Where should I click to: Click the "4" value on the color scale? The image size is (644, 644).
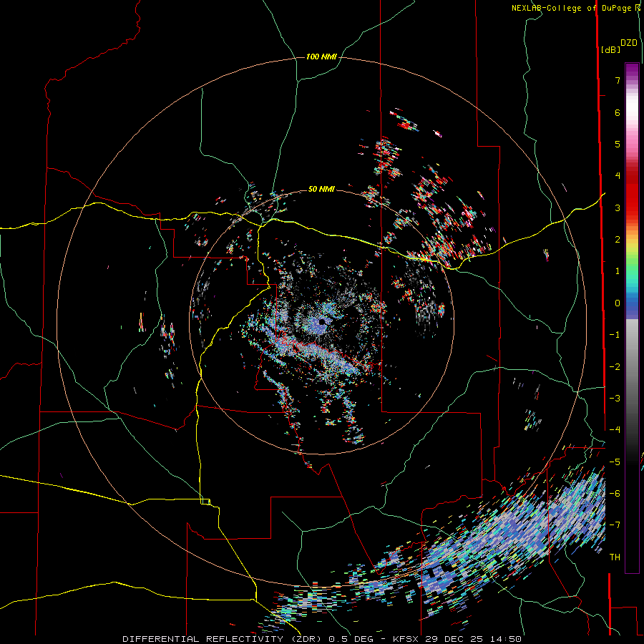[x=618, y=176]
